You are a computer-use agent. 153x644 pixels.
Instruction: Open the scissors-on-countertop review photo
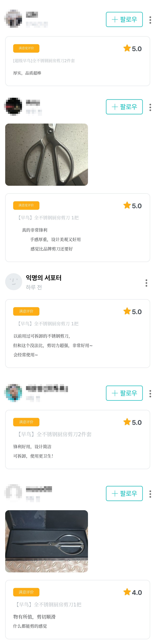pyautogui.click(x=46, y=155)
